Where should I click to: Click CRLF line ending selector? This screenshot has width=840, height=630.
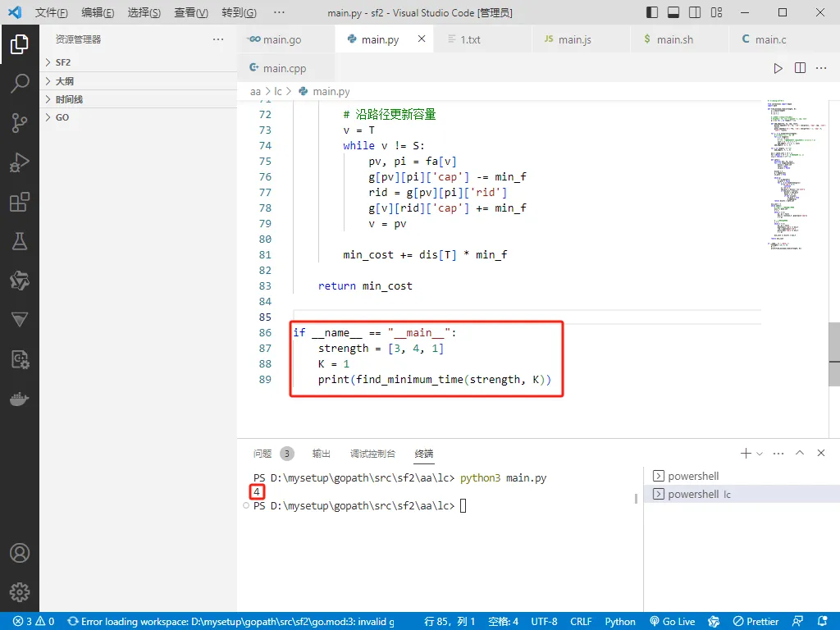coord(581,622)
